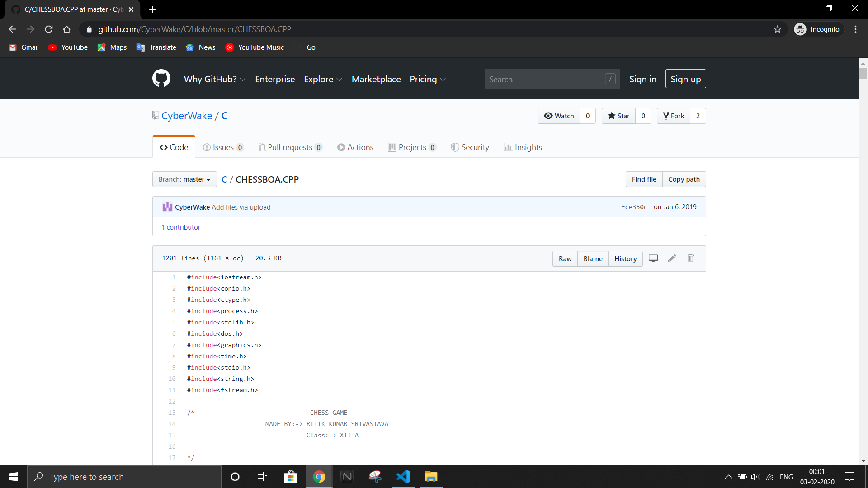Open the Enterprise nav link
This screenshot has height=488, width=868.
click(275, 79)
